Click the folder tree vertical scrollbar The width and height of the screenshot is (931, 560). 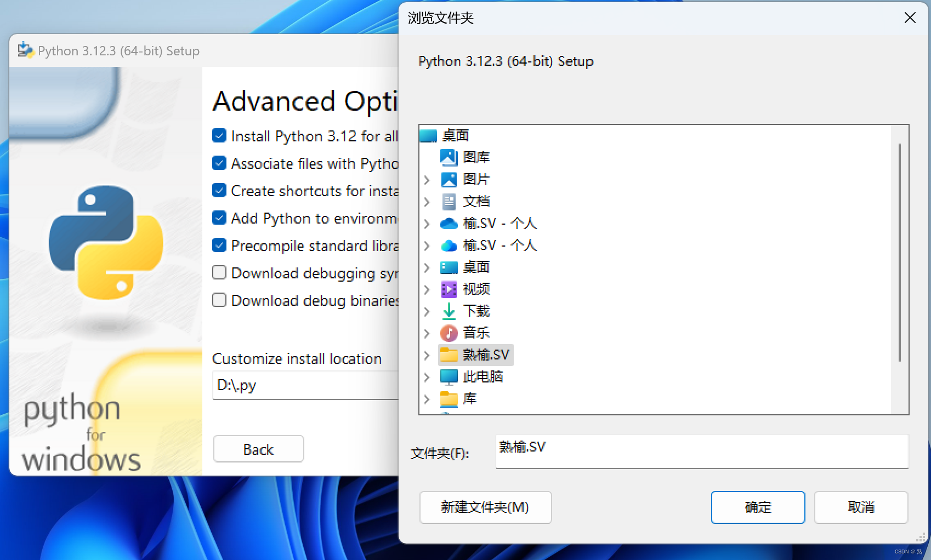click(x=900, y=253)
